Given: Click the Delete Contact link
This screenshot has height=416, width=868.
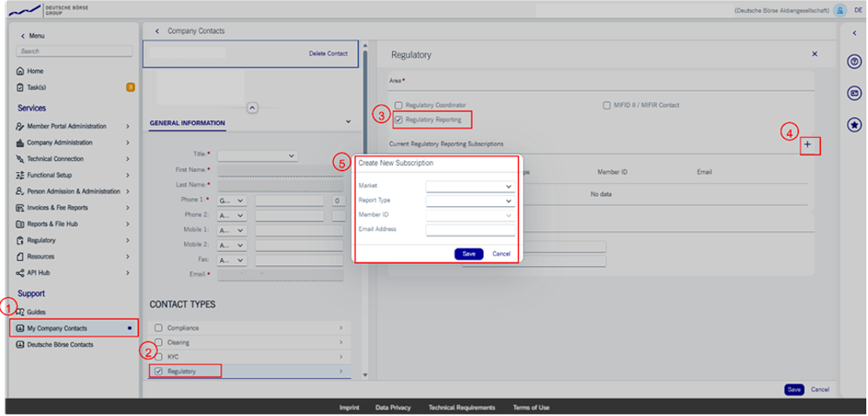Looking at the screenshot, I should coord(328,54).
